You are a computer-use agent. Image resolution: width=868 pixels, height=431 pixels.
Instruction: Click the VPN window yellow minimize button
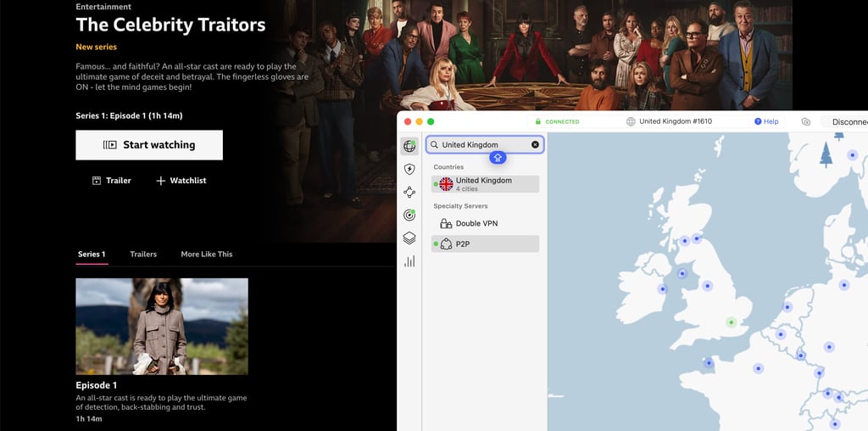[x=419, y=121]
